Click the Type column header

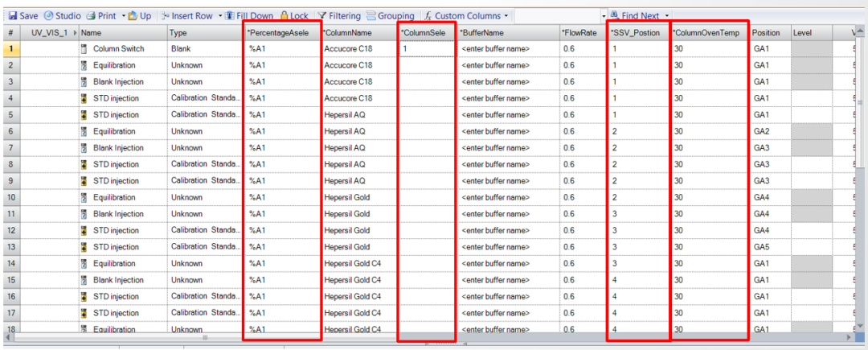(178, 32)
